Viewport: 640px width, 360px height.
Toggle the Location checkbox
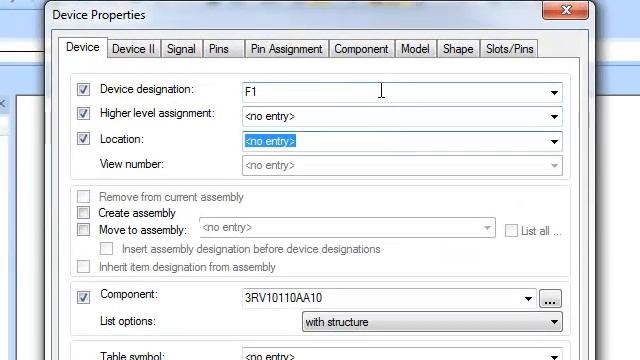coord(83,139)
